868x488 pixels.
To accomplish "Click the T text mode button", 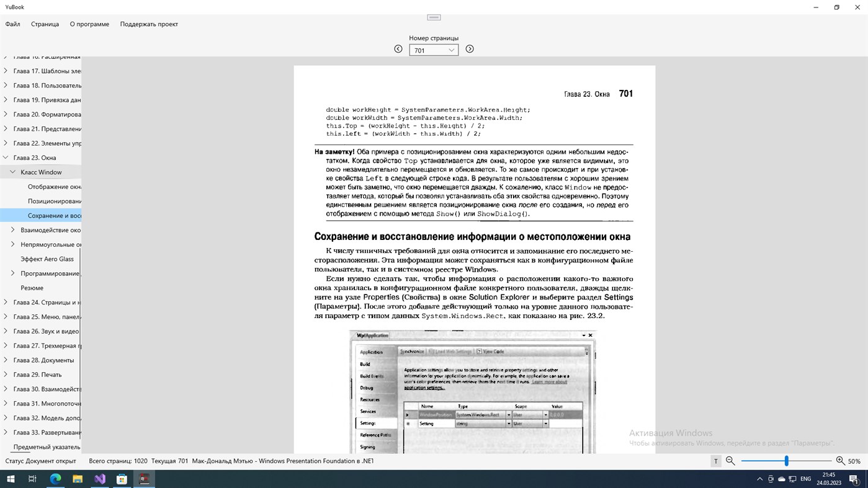I will [x=716, y=461].
